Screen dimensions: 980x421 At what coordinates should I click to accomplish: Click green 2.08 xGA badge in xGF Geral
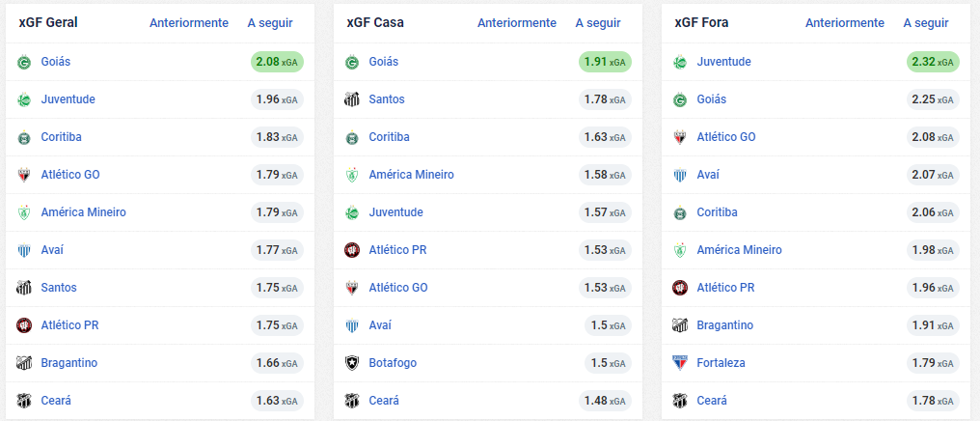tap(277, 62)
